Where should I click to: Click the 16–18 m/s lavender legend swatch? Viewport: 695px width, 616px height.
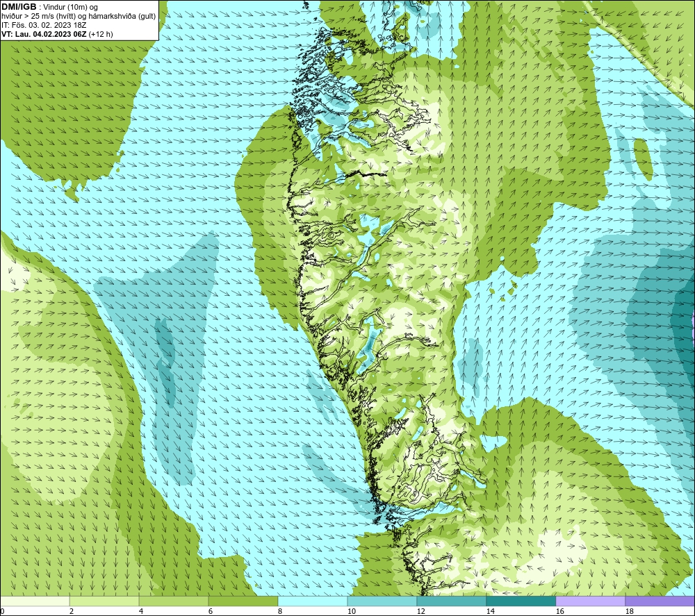[590, 601]
